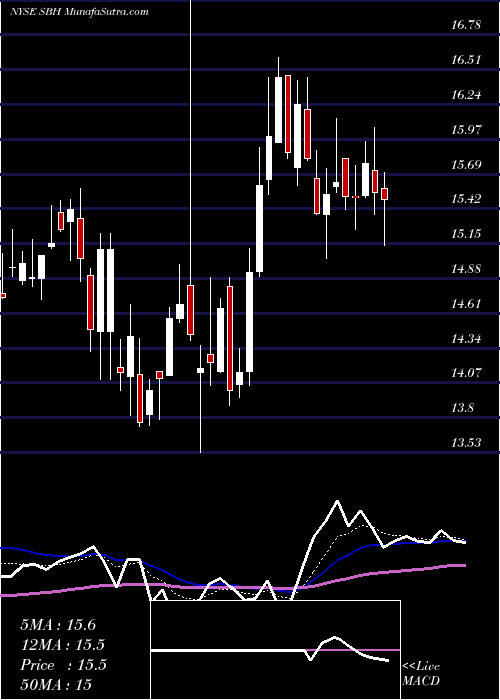
Task: Click the 15.42 price axis label
Action: point(466,199)
